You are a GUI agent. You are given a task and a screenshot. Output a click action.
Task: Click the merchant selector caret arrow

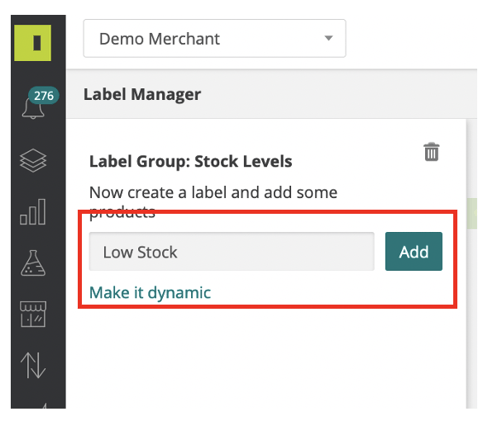(329, 38)
